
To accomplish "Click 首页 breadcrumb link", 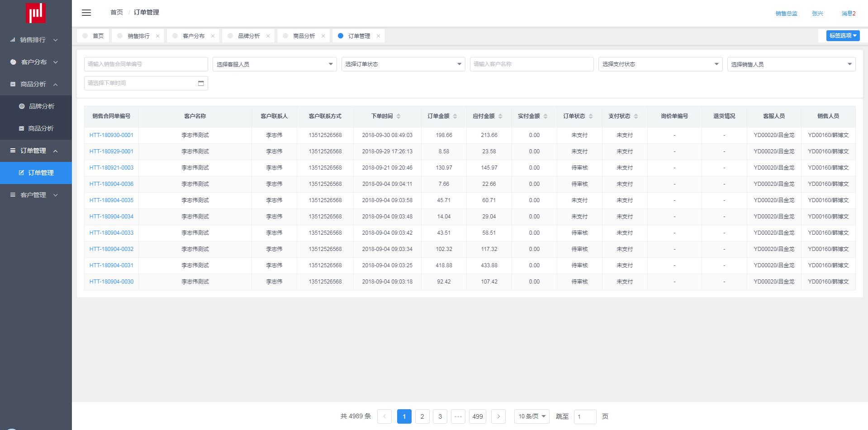I will tap(117, 12).
